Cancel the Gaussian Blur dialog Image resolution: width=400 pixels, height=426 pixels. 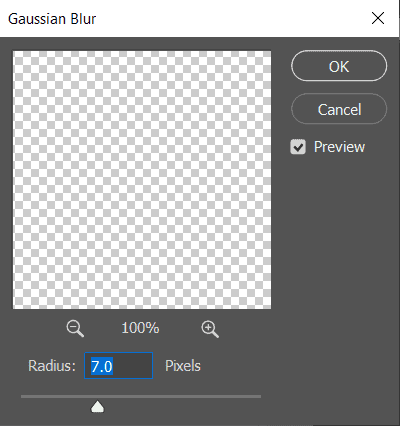click(339, 109)
